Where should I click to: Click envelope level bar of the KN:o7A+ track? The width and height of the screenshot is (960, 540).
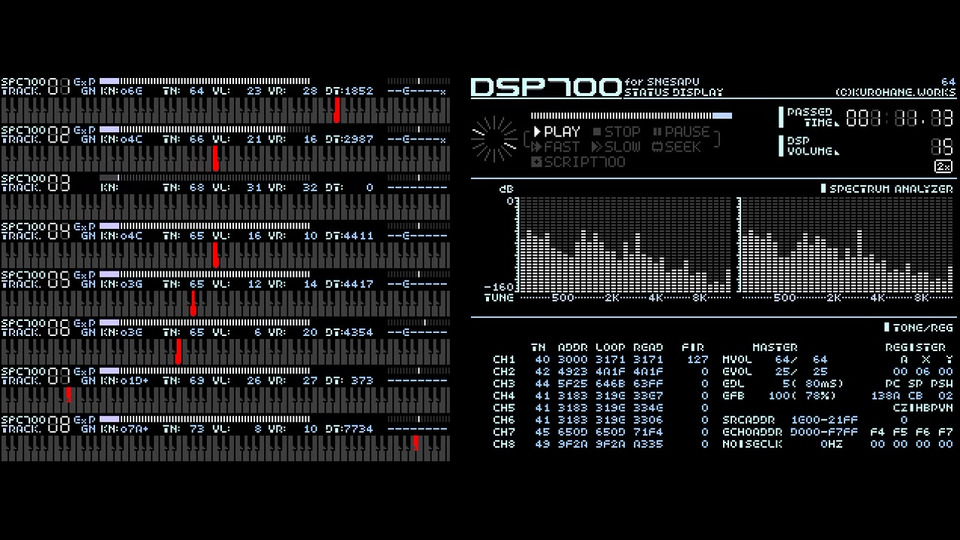[x=204, y=419]
